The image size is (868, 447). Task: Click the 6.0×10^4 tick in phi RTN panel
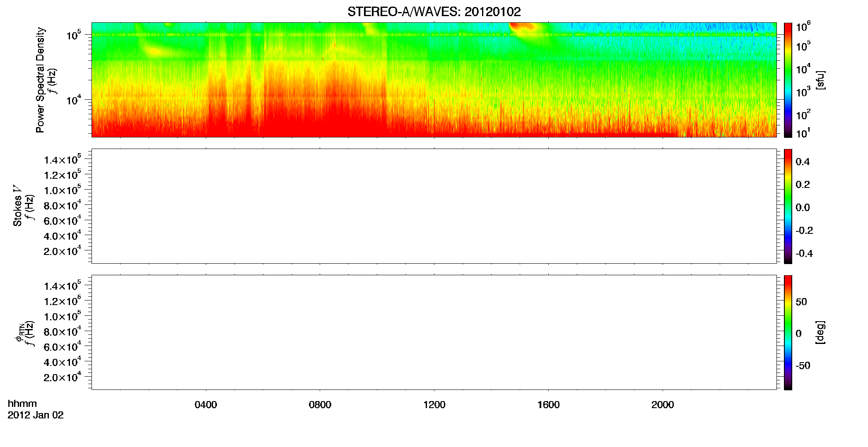click(x=63, y=346)
